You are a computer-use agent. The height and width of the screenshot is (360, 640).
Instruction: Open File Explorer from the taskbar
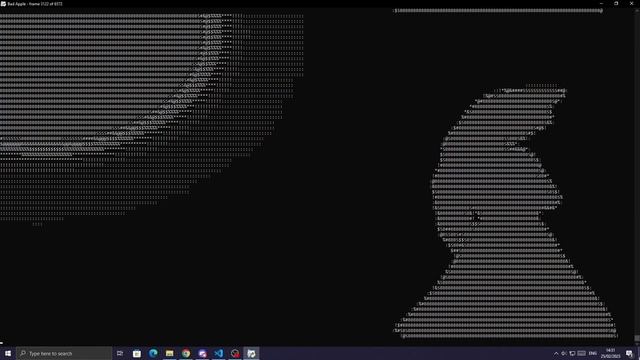coord(169,353)
